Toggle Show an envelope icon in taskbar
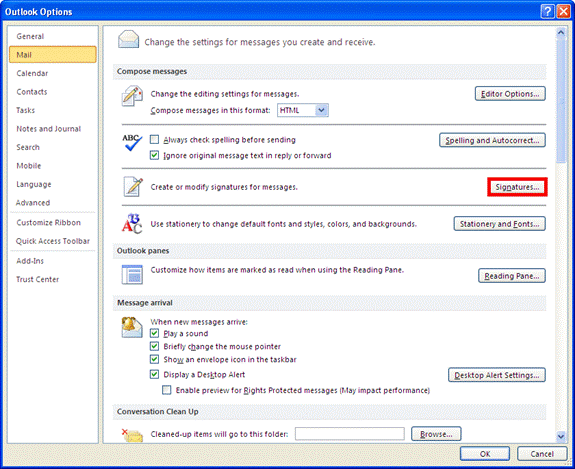 (x=154, y=359)
